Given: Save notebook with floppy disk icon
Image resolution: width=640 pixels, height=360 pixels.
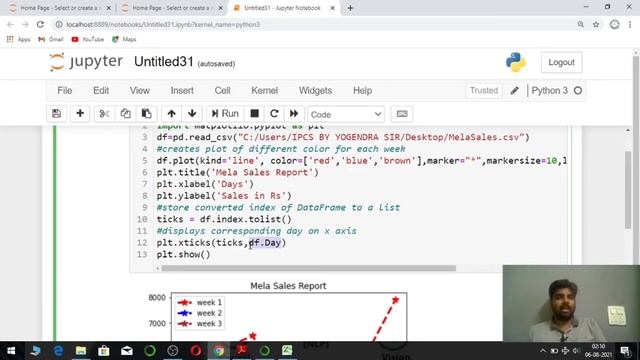Looking at the screenshot, I should coord(56,114).
